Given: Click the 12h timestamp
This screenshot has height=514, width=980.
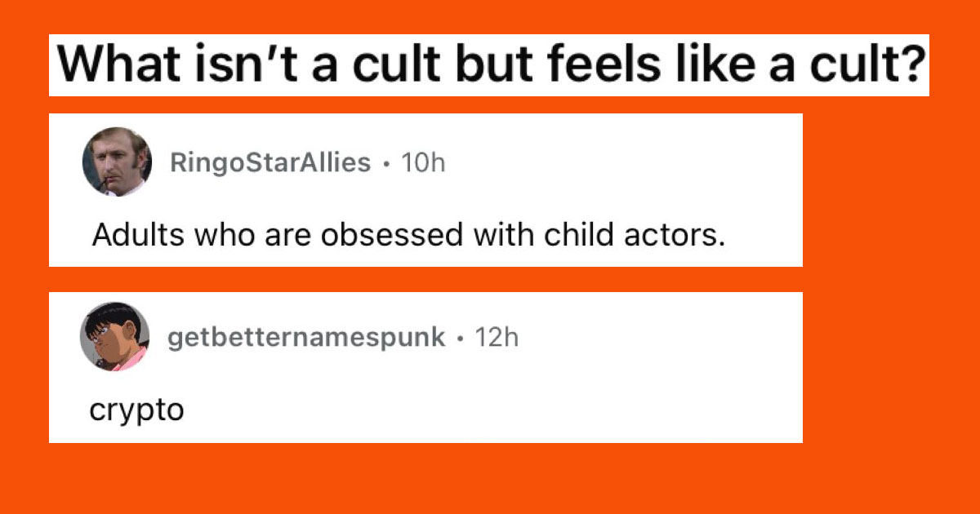Looking at the screenshot, I should 497,337.
